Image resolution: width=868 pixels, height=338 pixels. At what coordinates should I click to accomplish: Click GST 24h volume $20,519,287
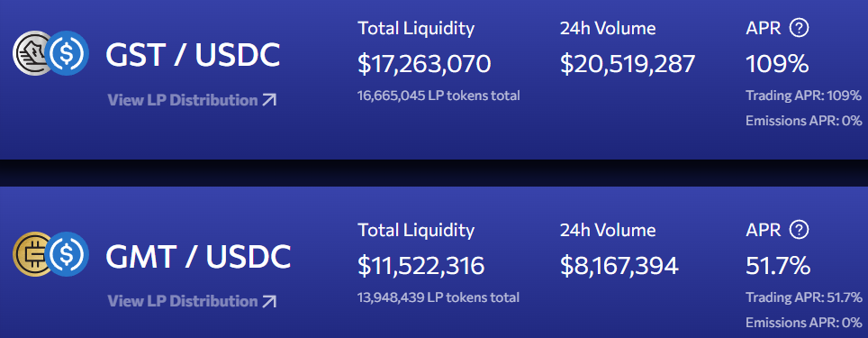coord(628,64)
